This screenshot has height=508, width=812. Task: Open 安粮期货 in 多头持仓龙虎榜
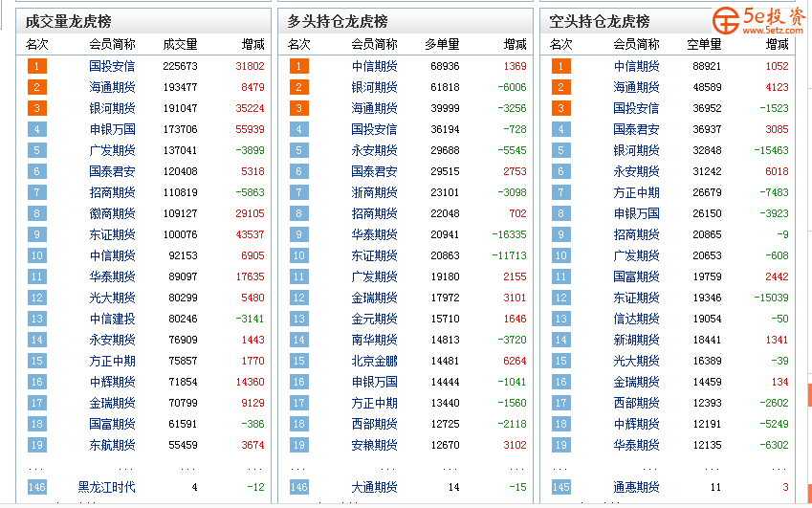tap(374, 445)
